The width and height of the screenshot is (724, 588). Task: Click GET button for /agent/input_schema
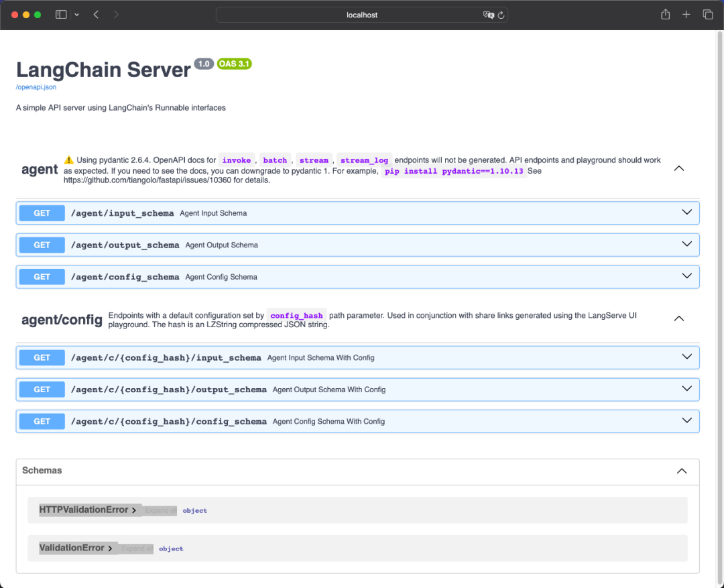coord(42,213)
